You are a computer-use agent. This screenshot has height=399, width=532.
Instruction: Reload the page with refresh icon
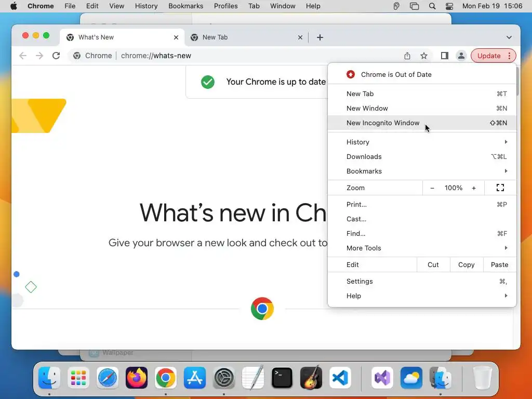(56, 56)
